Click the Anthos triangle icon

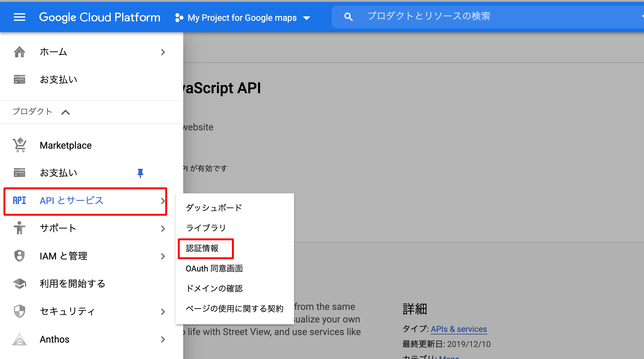click(x=20, y=339)
